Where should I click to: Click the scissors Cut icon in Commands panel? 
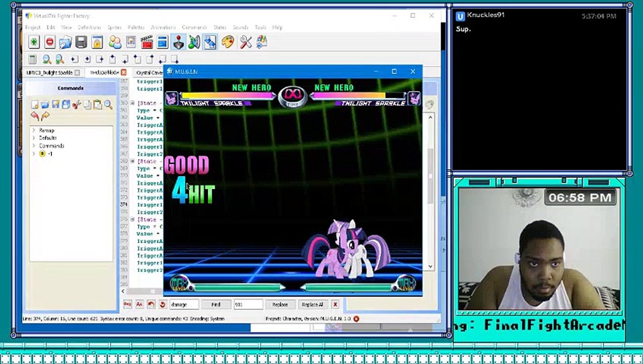pyautogui.click(x=76, y=105)
